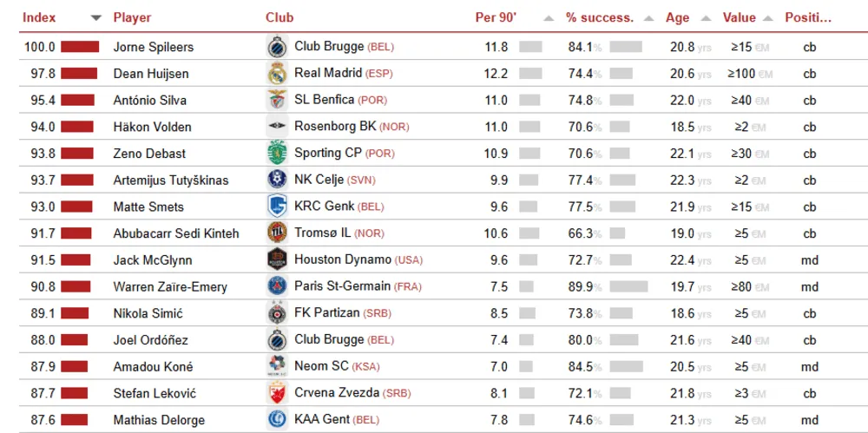Screen dimensions: 868x433
Task: Click the % success column header
Action: pyautogui.click(x=599, y=17)
